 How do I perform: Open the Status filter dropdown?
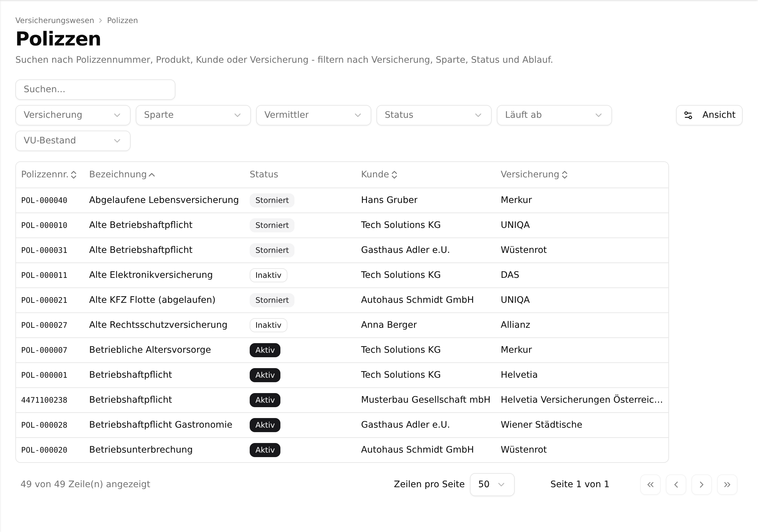pyautogui.click(x=434, y=115)
